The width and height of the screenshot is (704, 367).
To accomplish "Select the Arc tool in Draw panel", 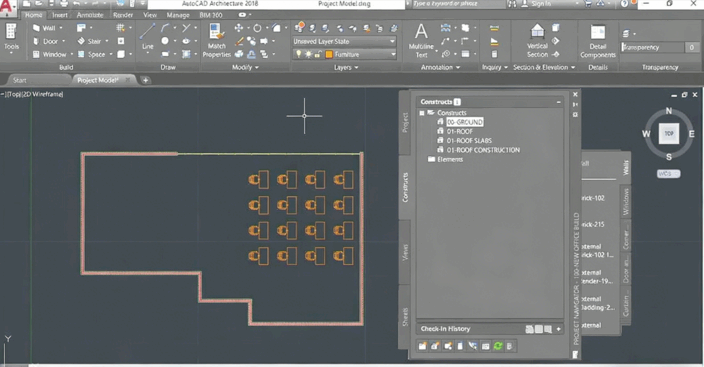I will [165, 28].
